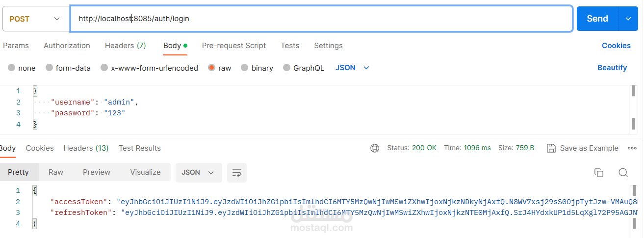
Task: Open the request Headers (7) tab
Action: (126, 46)
